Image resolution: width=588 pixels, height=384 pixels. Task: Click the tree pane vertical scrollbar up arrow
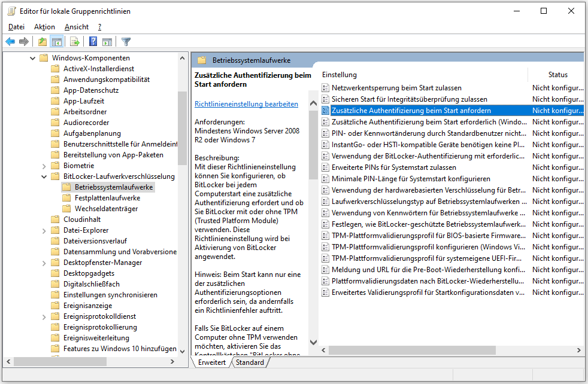tap(182, 58)
